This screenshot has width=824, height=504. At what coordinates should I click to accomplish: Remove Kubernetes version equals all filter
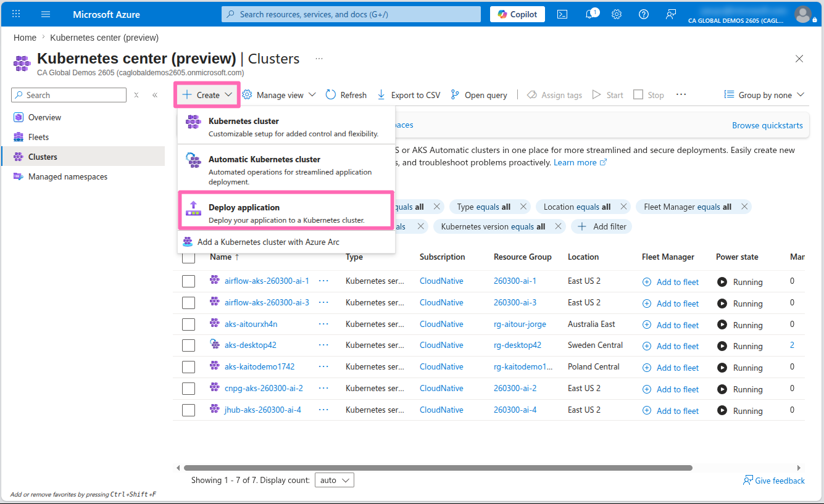(558, 226)
